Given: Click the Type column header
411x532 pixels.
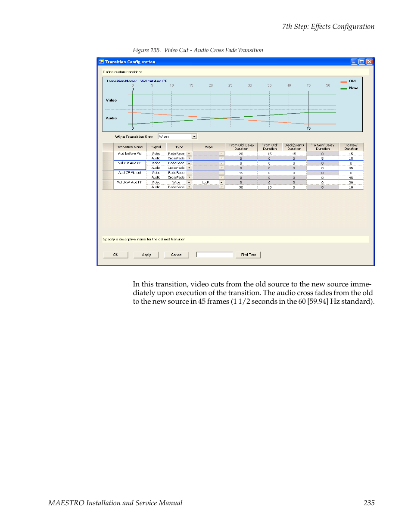Looking at the screenshot, I should pyautogui.click(x=179, y=147).
